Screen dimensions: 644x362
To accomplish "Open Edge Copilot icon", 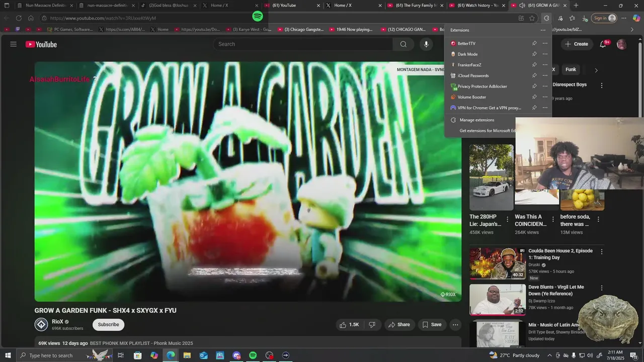I will click(636, 18).
